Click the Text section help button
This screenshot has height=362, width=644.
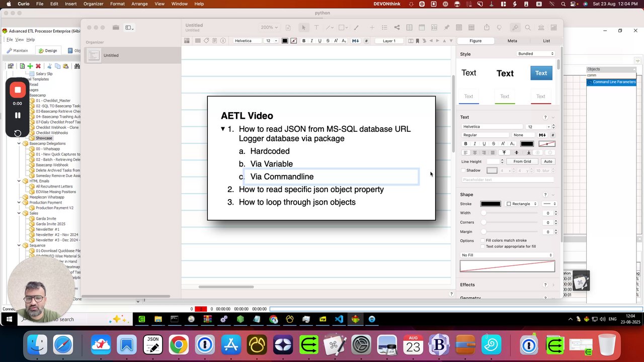[x=545, y=117]
